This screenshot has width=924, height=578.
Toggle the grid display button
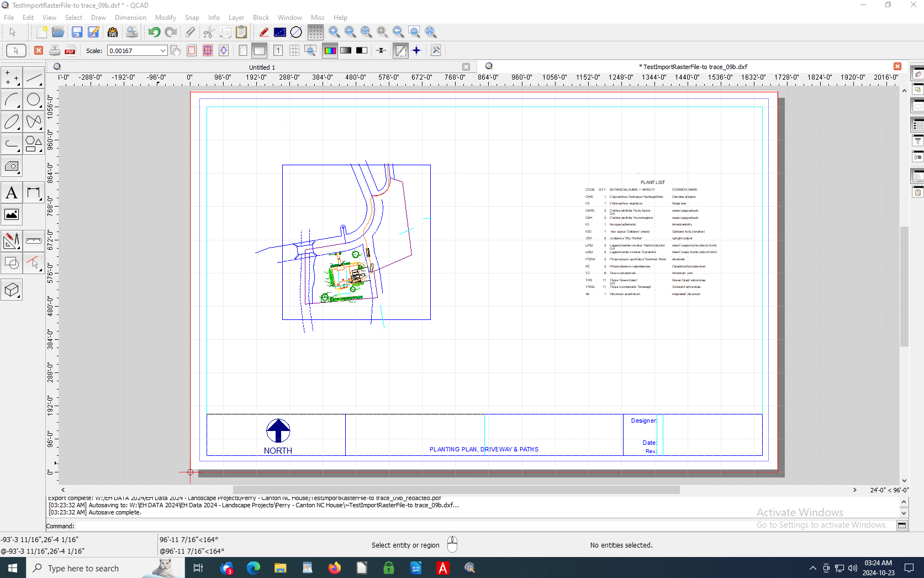point(315,32)
